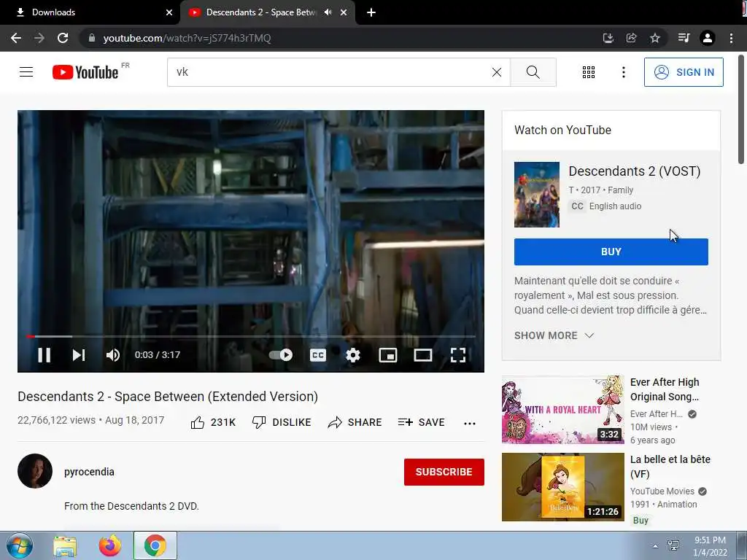747x560 pixels.
Task: Click the SIGN IN button
Action: click(x=684, y=72)
